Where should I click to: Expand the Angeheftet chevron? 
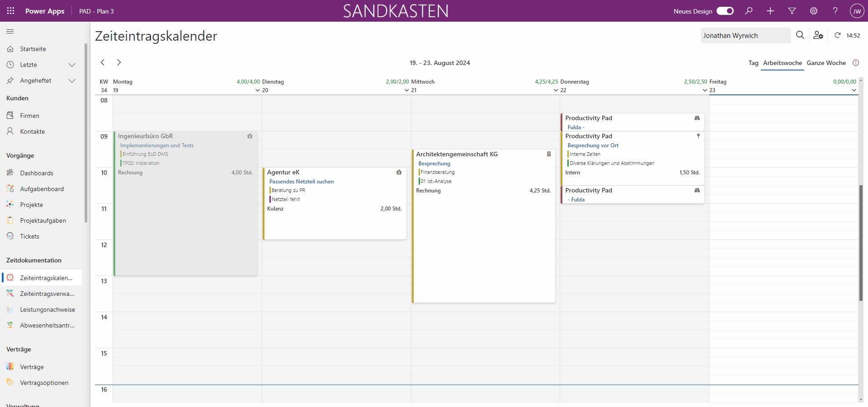click(x=72, y=81)
